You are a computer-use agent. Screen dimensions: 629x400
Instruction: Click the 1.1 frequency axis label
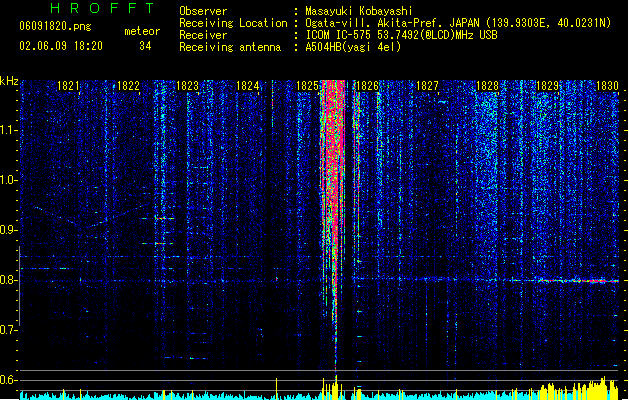pos(9,130)
